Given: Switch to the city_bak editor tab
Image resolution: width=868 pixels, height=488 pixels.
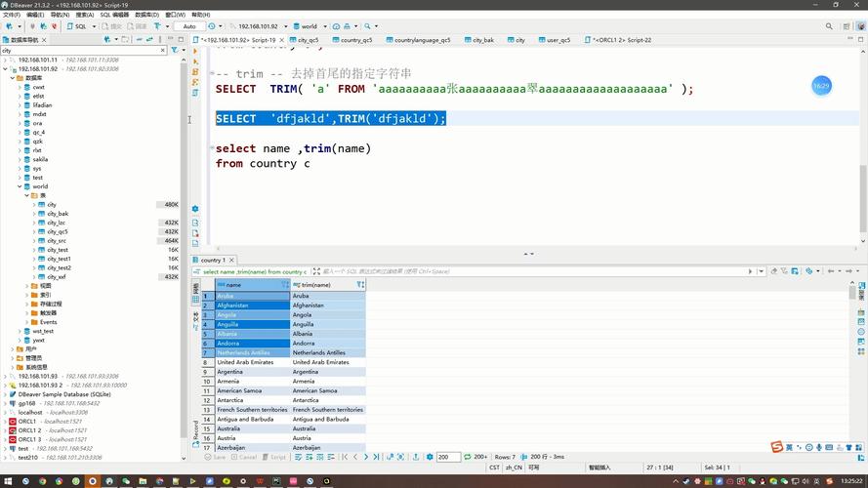Looking at the screenshot, I should [482, 40].
